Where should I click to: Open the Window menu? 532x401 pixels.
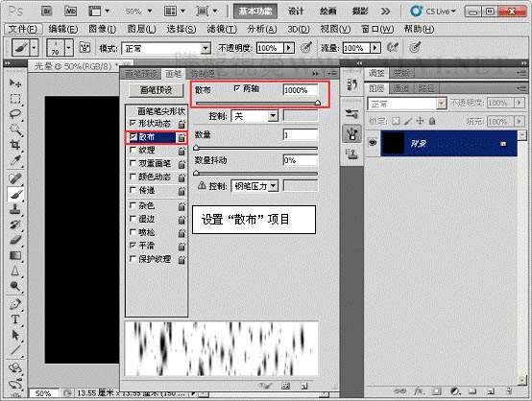(x=377, y=29)
